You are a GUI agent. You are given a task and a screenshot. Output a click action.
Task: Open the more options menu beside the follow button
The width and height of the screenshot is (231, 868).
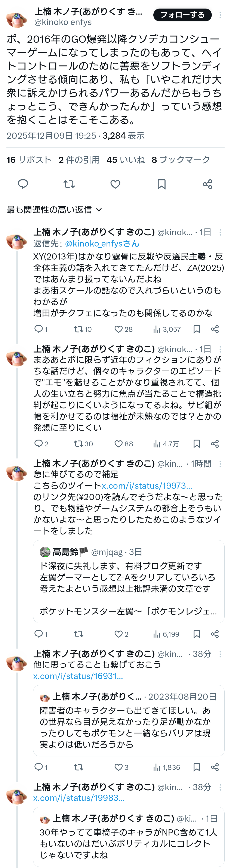[220, 15]
